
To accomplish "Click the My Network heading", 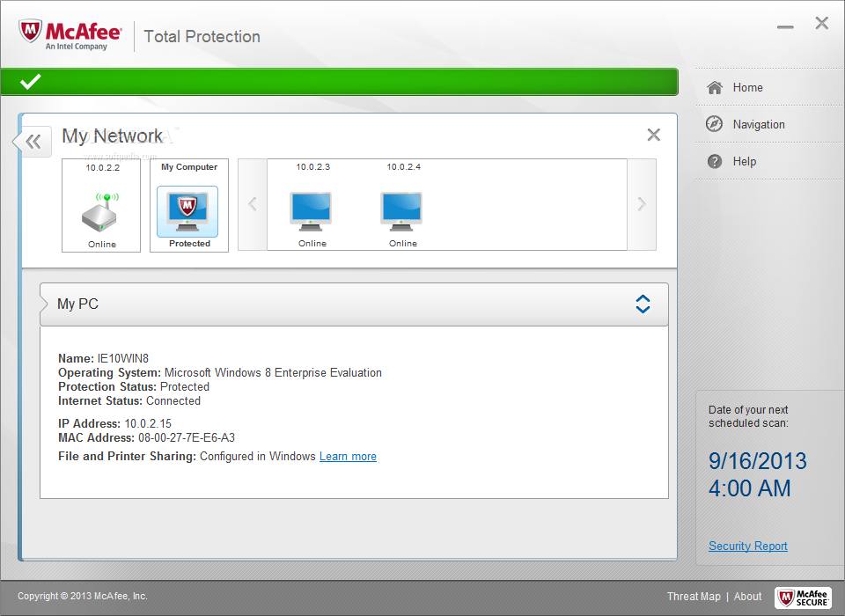I will pyautogui.click(x=112, y=136).
